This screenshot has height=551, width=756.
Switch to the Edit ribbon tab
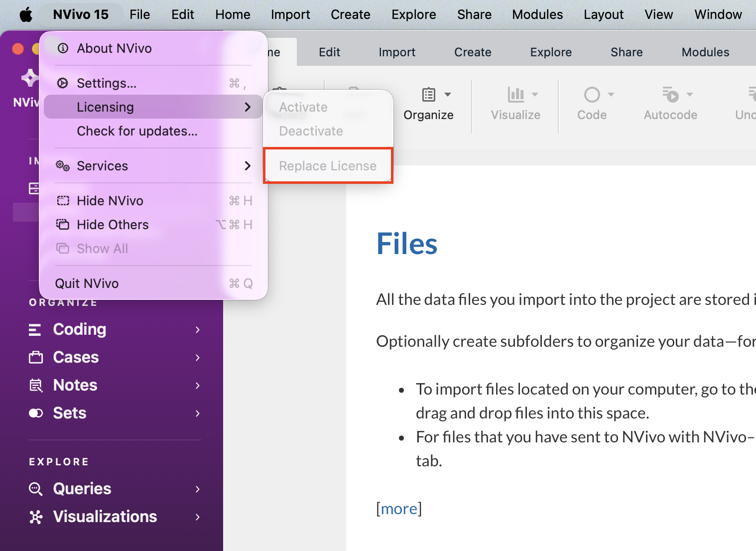point(329,52)
